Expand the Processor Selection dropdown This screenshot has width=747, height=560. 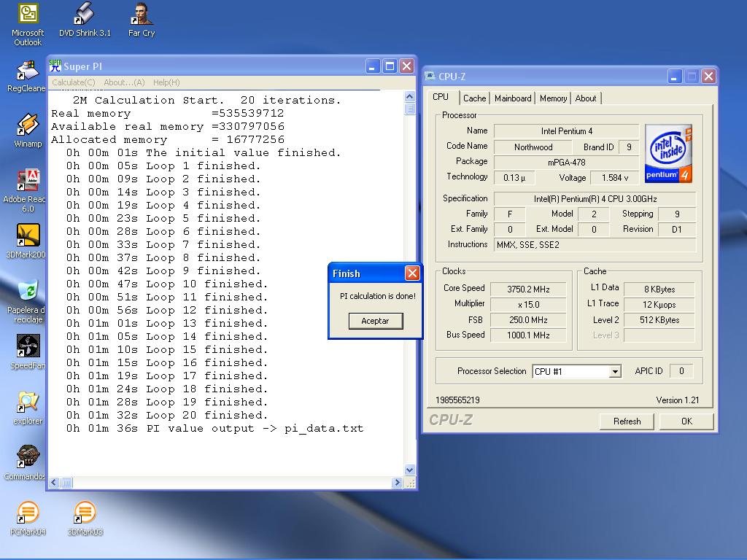tap(614, 372)
